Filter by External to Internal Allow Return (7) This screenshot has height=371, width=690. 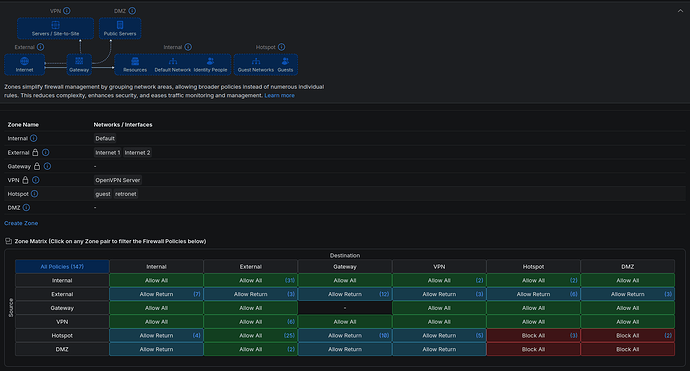156,294
